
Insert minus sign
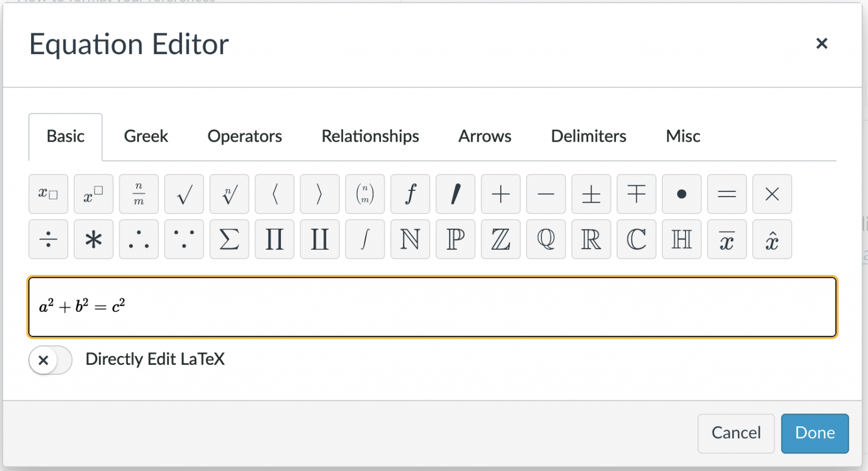[546, 194]
